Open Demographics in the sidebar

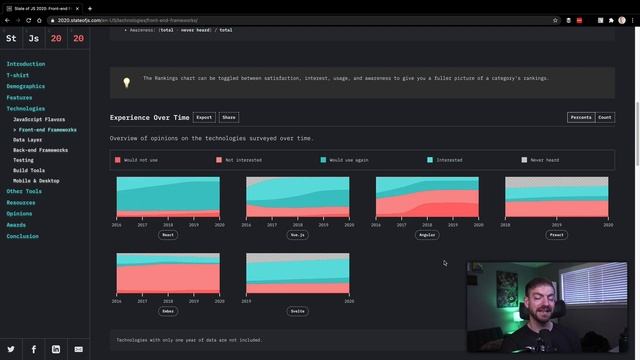26,87
